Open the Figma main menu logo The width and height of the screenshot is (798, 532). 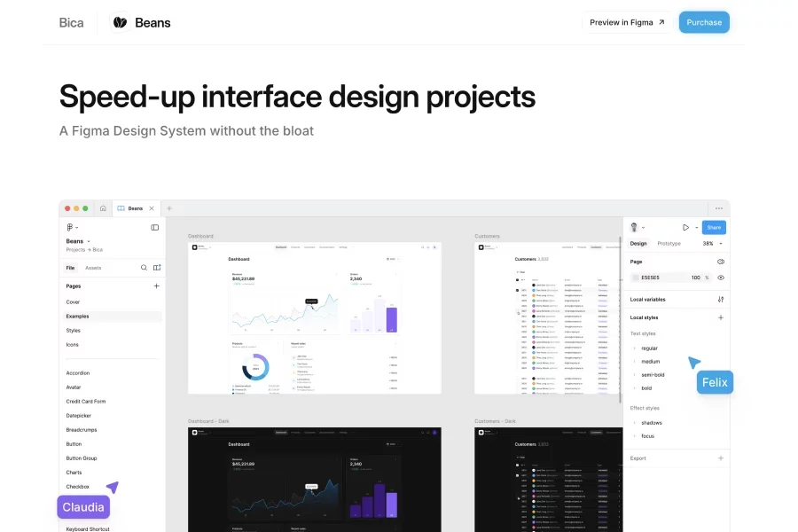[69, 228]
